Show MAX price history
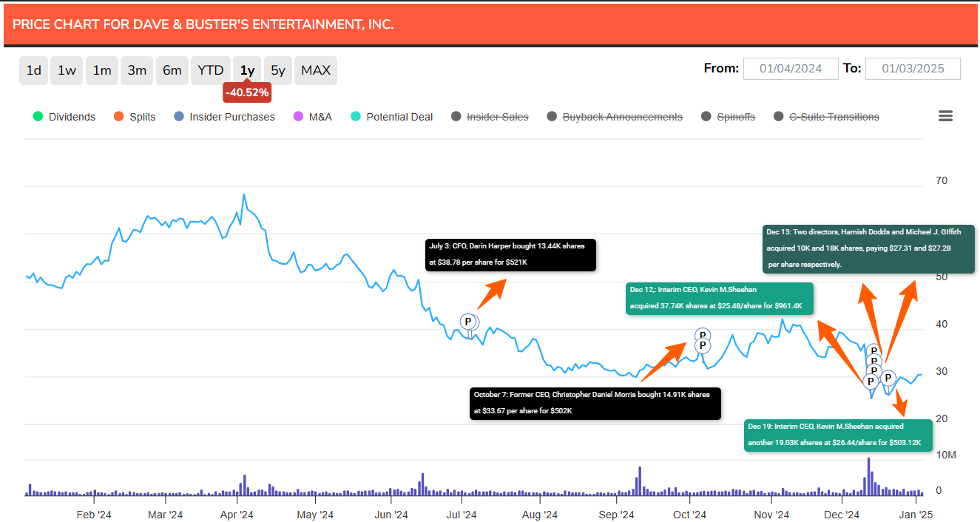The image size is (980, 522). click(316, 70)
